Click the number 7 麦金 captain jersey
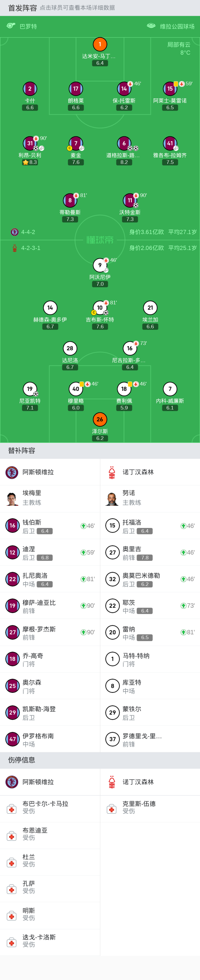 click(x=76, y=143)
